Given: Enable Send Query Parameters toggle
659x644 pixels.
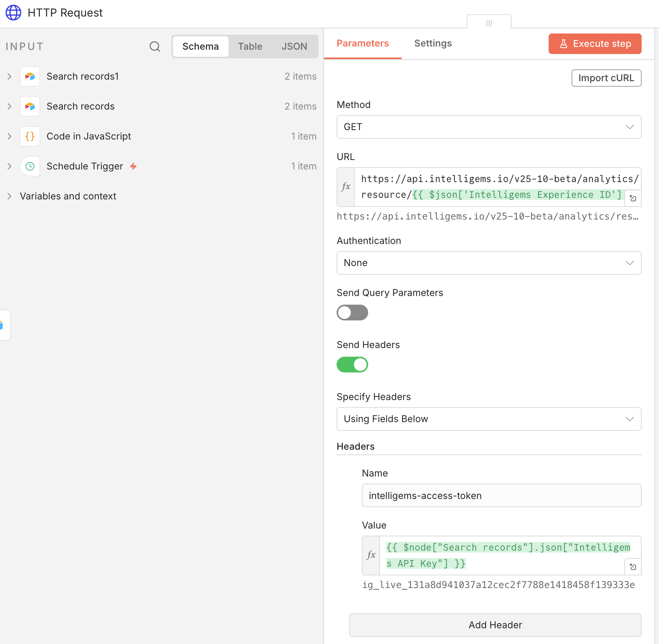Looking at the screenshot, I should (x=352, y=313).
